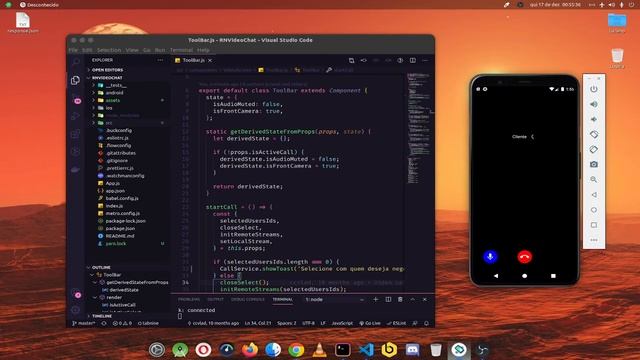
Task: Tap Android home button on phone screen
Action: click(524, 276)
